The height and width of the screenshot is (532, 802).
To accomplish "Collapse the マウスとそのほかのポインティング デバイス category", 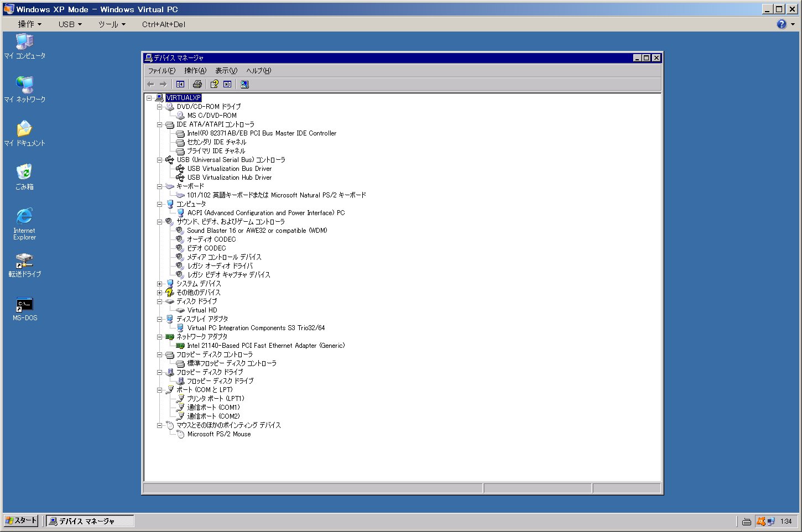I will [159, 425].
